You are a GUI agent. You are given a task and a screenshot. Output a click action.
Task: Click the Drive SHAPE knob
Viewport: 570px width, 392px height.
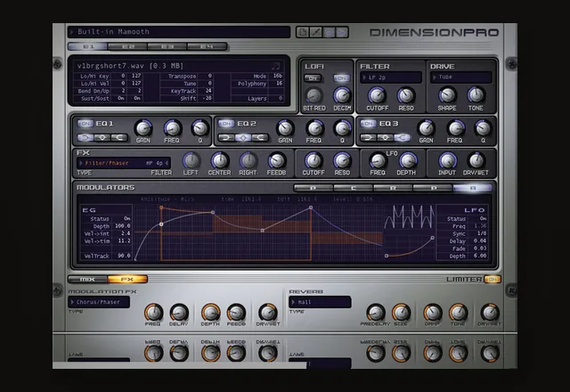[447, 95]
